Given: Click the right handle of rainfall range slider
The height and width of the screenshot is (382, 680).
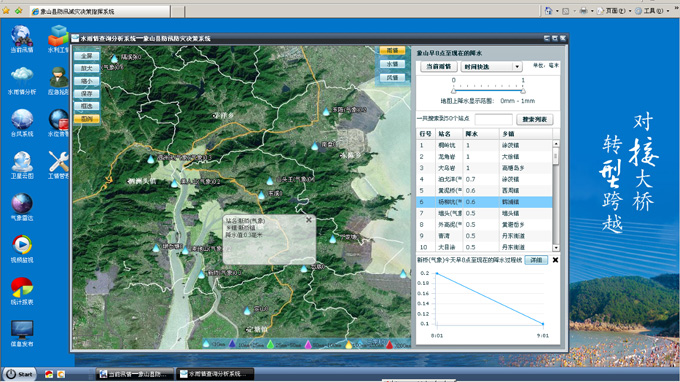Looking at the screenshot, I should click(523, 91).
